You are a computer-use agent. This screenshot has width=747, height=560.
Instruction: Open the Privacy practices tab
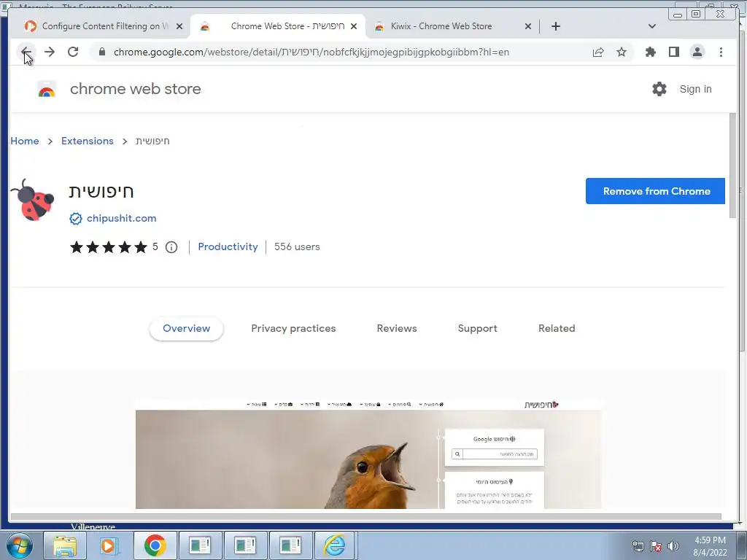[293, 329]
